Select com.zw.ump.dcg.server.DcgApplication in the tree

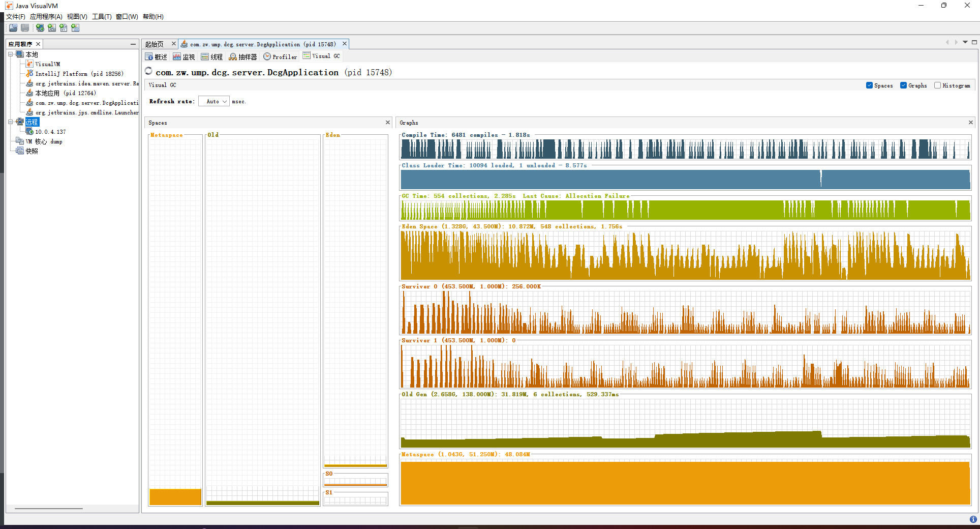pos(86,103)
